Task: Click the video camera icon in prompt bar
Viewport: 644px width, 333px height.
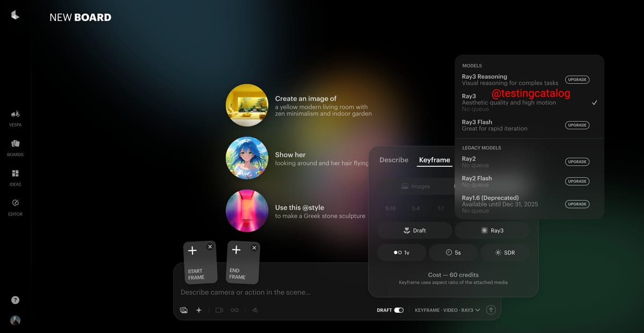Action: click(219, 310)
